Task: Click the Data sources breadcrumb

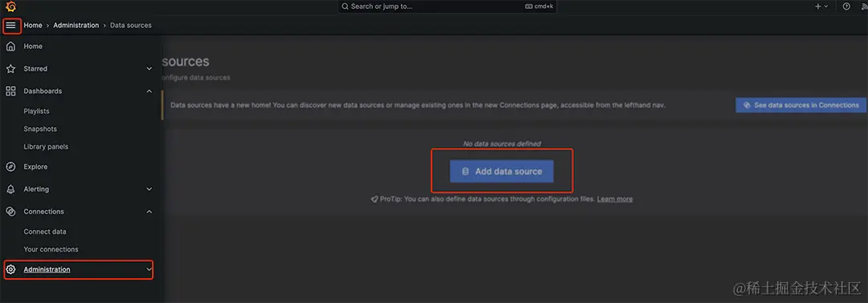Action: (x=131, y=26)
